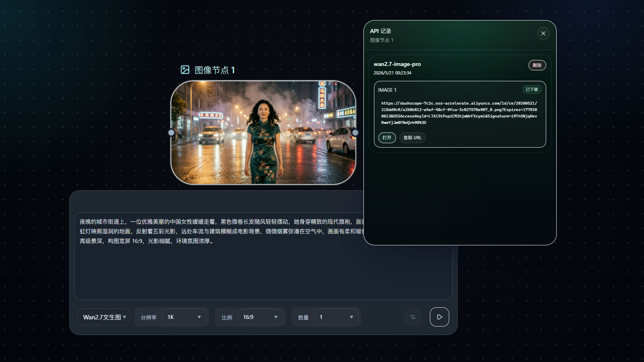Click the 图像节点 1 subtitle in API panel
Screen dimensions: 644x362
click(382, 40)
